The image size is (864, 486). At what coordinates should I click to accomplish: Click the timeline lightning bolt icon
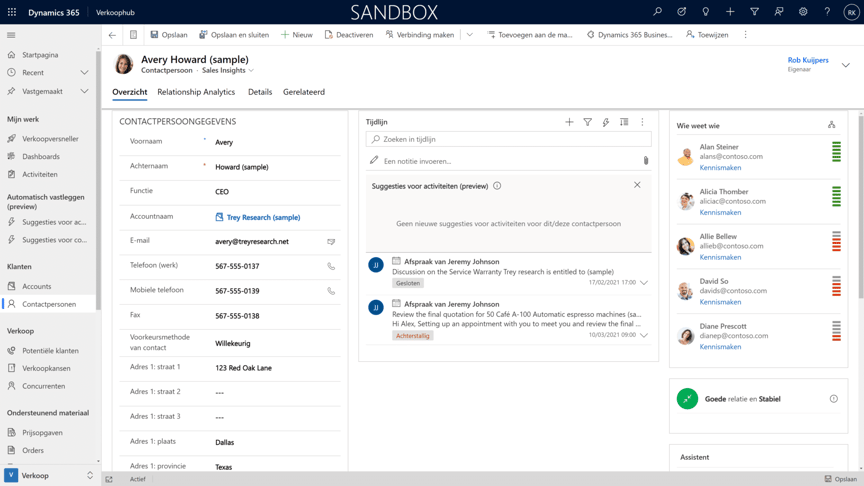coord(606,122)
